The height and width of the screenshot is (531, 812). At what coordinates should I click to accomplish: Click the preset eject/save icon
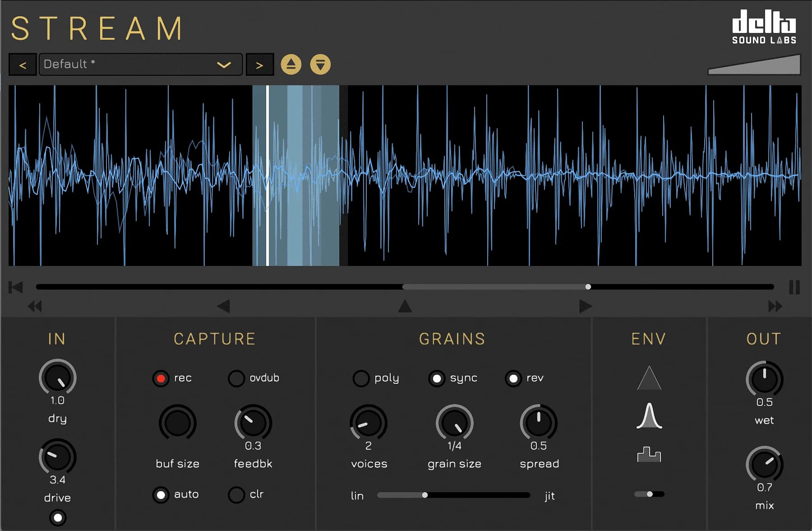click(x=291, y=64)
